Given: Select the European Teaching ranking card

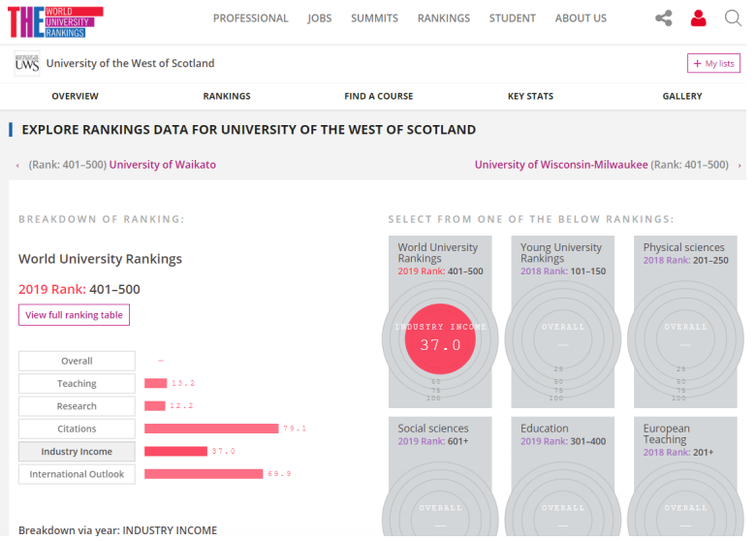Looking at the screenshot, I should tap(685, 476).
